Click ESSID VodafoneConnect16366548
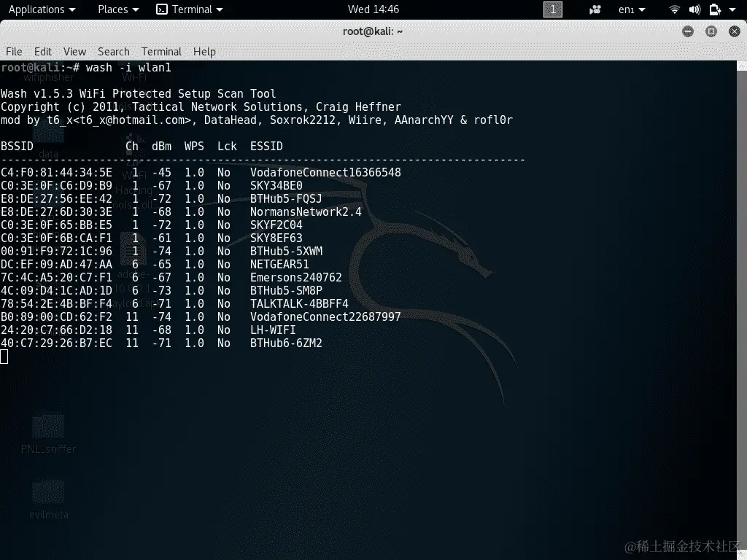Image resolution: width=747 pixels, height=560 pixels. click(325, 172)
